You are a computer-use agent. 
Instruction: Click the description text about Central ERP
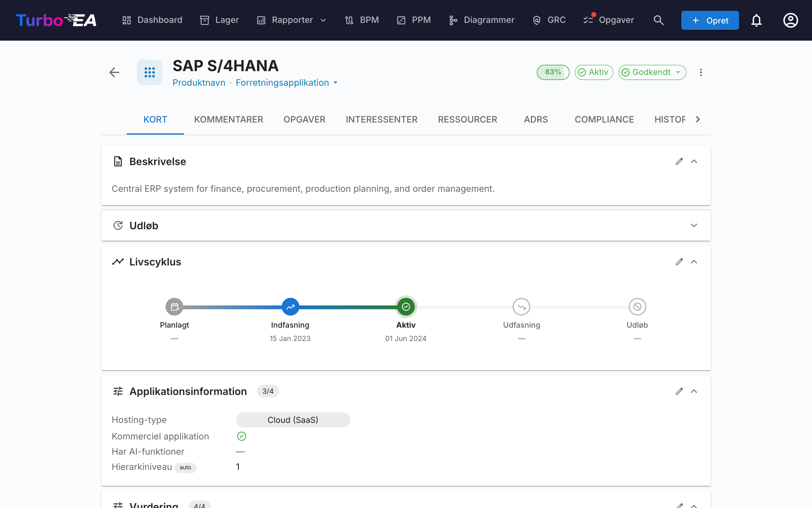[303, 189]
